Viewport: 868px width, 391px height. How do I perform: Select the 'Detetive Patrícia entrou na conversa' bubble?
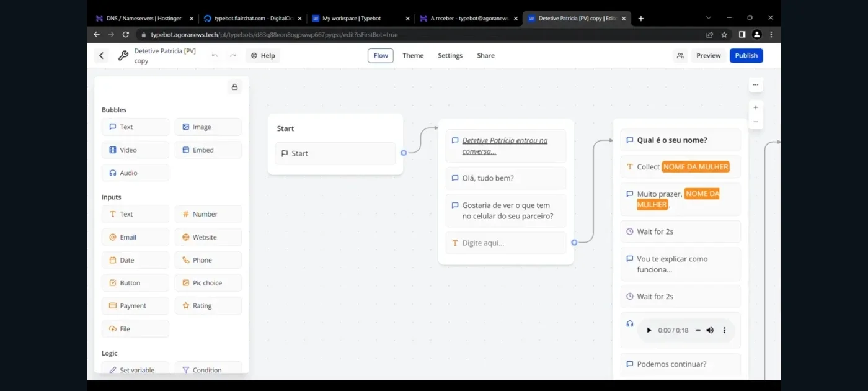click(506, 146)
